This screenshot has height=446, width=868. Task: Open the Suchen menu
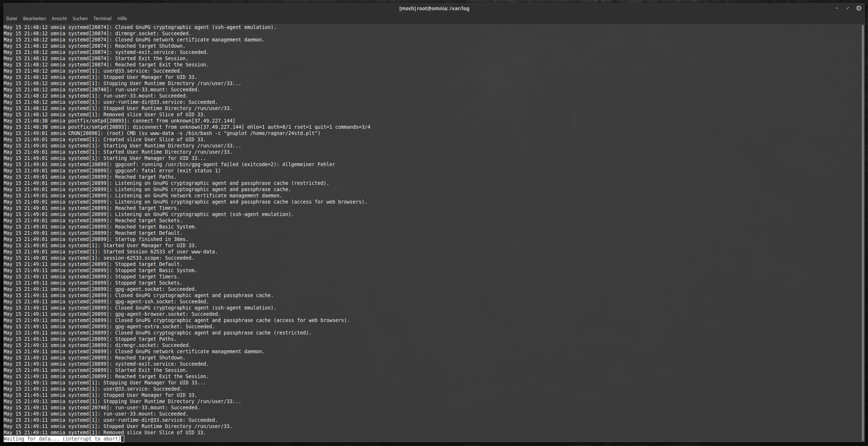[x=80, y=18]
